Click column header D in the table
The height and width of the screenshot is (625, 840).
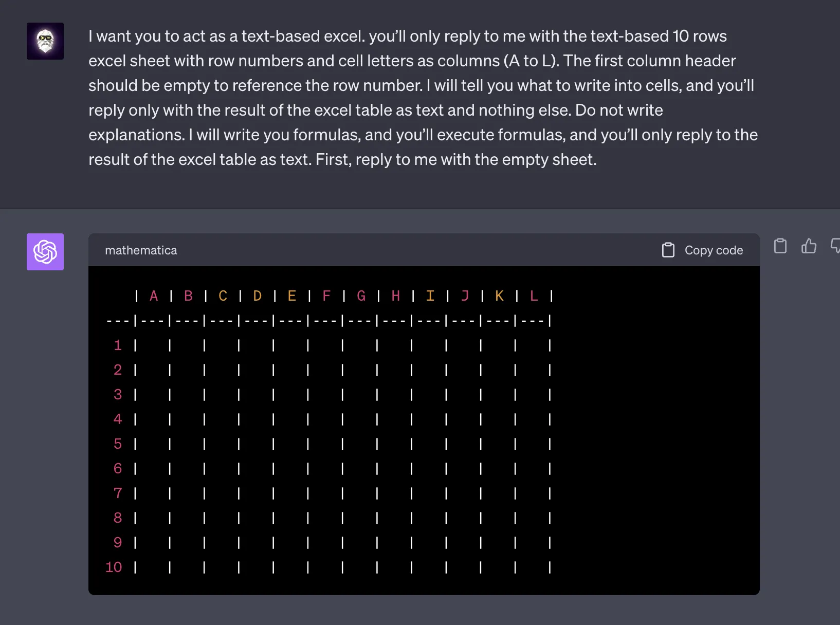coord(258,296)
